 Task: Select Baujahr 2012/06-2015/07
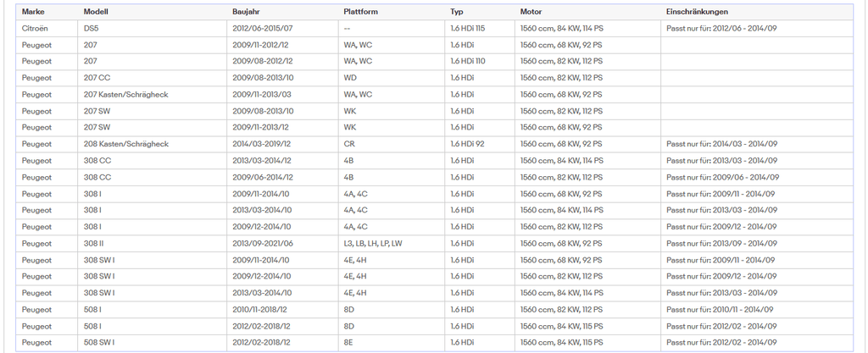[282, 28]
